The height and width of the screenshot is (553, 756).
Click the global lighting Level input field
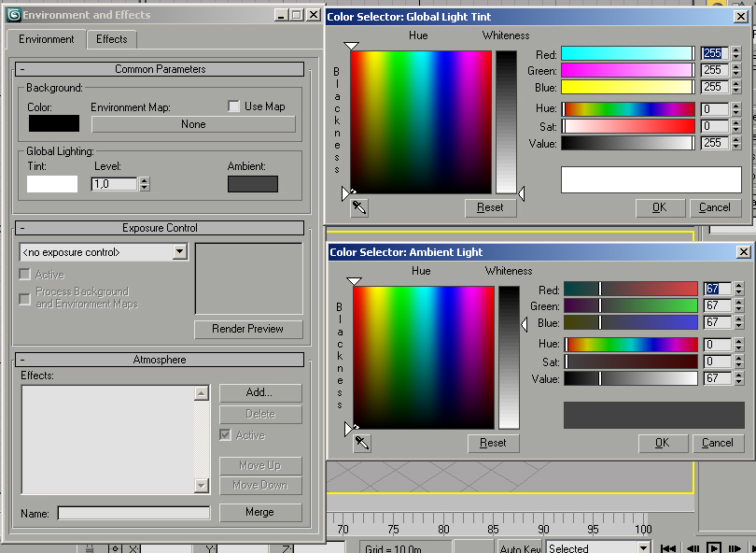114,184
